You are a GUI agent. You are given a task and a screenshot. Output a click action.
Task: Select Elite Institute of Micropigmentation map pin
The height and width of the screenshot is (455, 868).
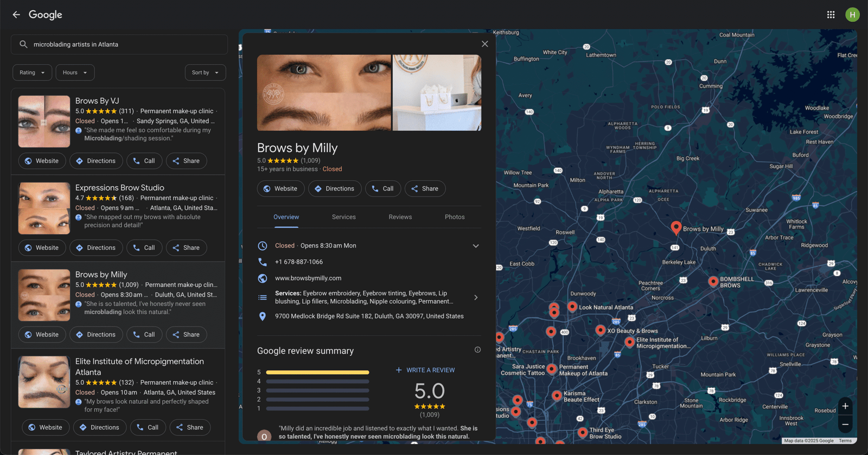coord(629,342)
